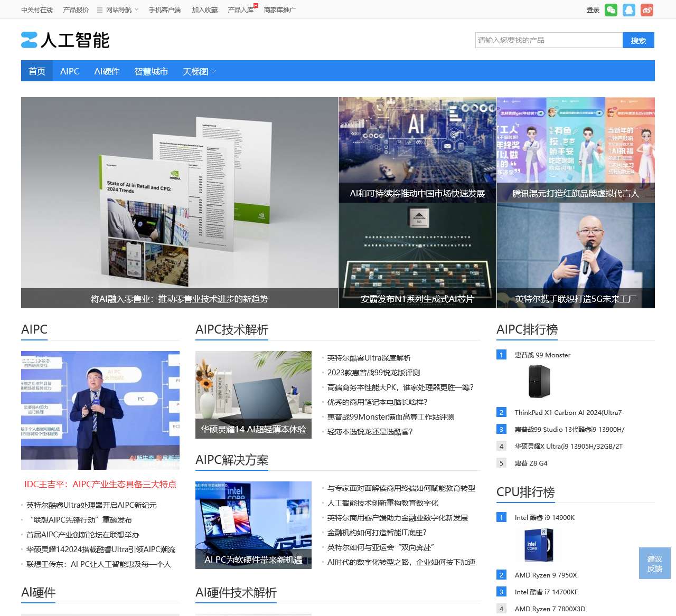This screenshot has height=616, width=676.
Task: Open 手机客户端 mobile client
Action: coord(164,10)
